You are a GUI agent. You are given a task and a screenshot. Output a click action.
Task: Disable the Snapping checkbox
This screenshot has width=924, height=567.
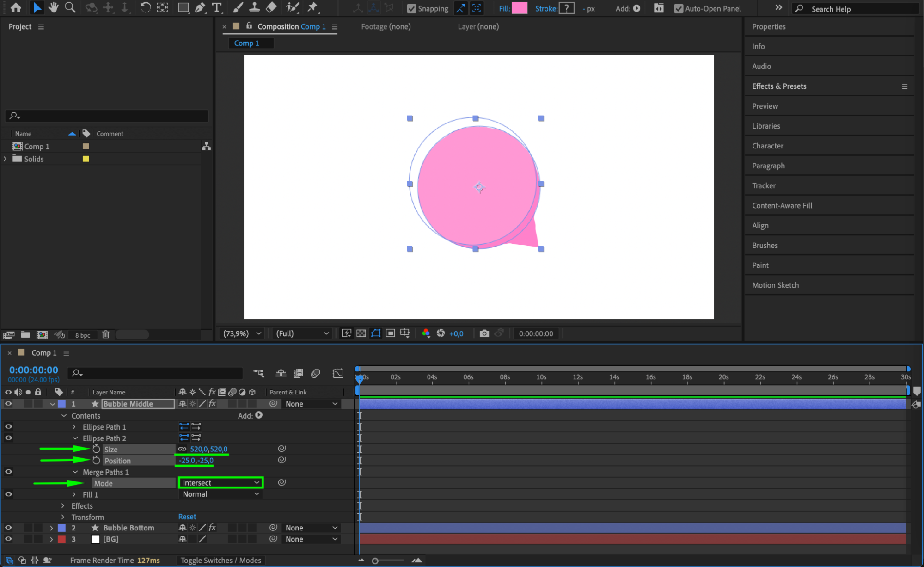[x=411, y=8]
